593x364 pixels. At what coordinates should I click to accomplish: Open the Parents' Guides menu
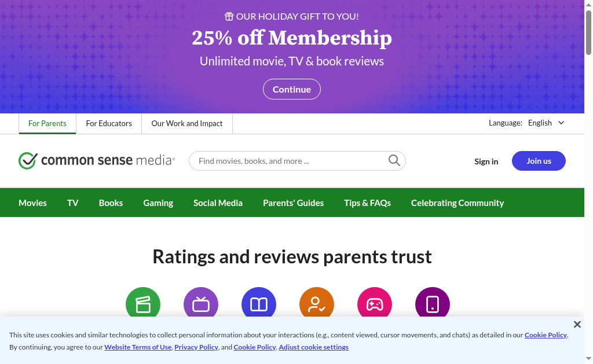(293, 203)
